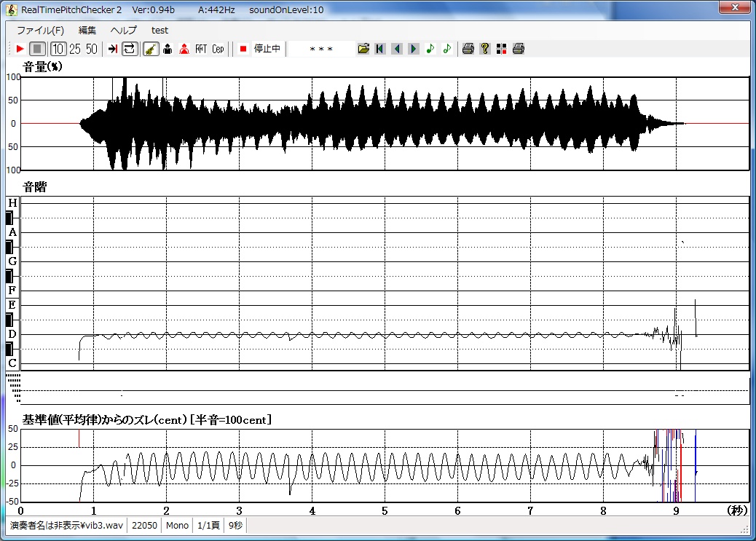Open the test menu

(x=160, y=31)
